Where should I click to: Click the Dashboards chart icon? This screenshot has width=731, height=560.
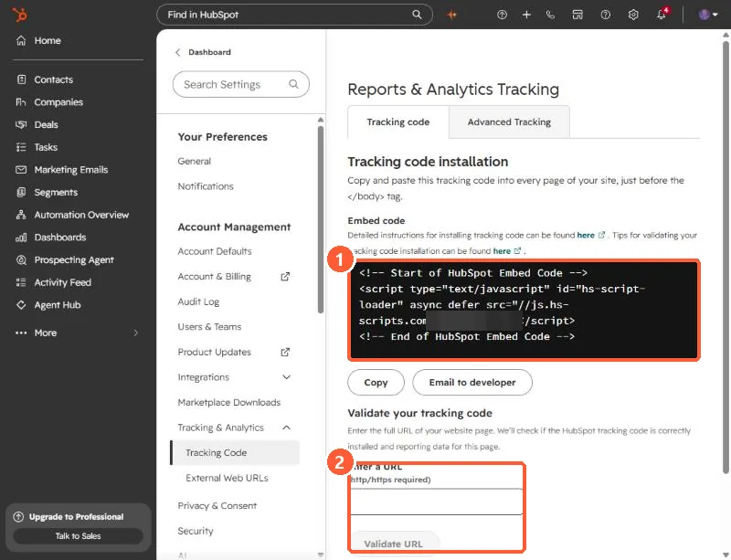tap(21, 238)
